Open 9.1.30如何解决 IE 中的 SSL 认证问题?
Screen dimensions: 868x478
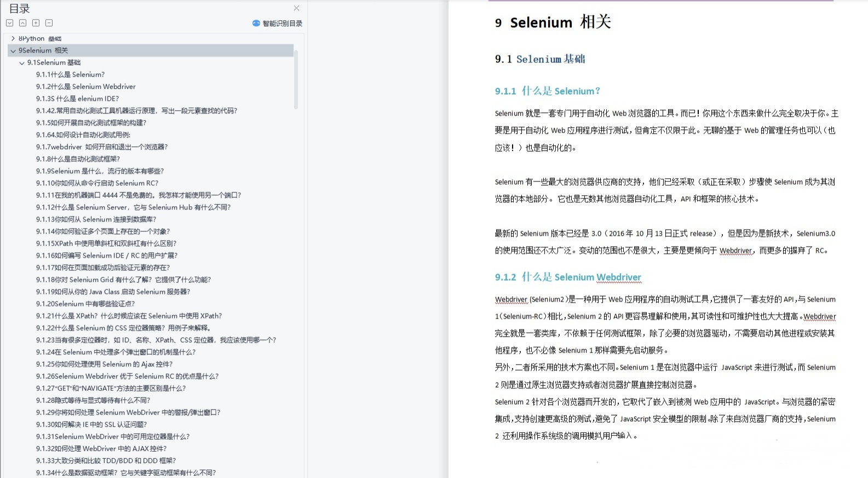pyautogui.click(x=91, y=424)
